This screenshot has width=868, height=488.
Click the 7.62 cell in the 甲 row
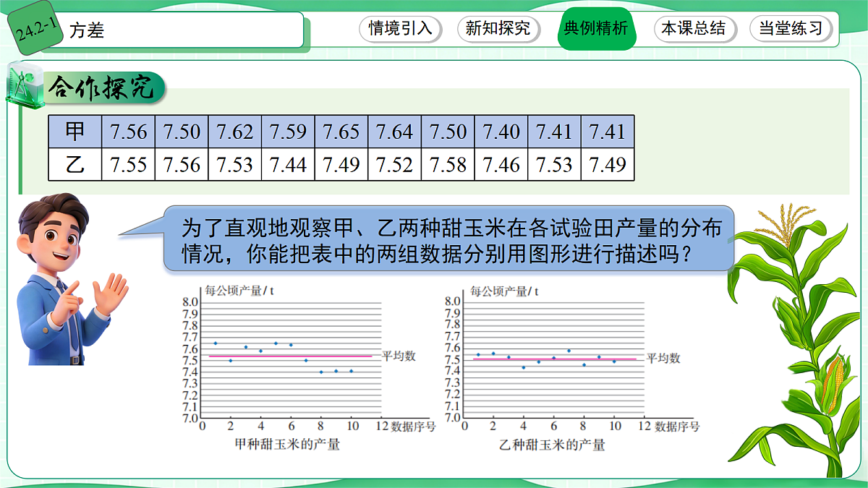click(235, 132)
